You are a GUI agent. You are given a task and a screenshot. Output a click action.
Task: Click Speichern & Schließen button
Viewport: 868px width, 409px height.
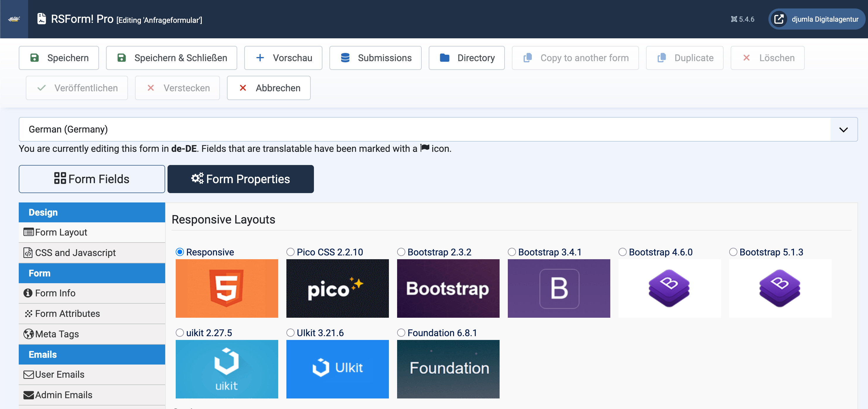172,58
